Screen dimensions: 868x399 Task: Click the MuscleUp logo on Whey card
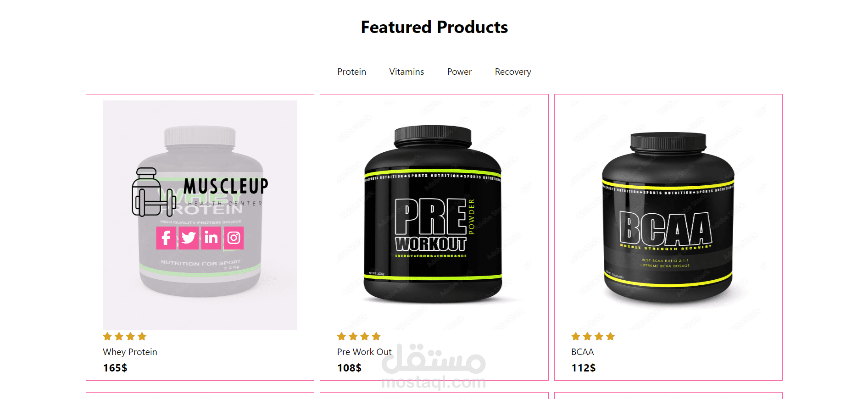coord(200,192)
